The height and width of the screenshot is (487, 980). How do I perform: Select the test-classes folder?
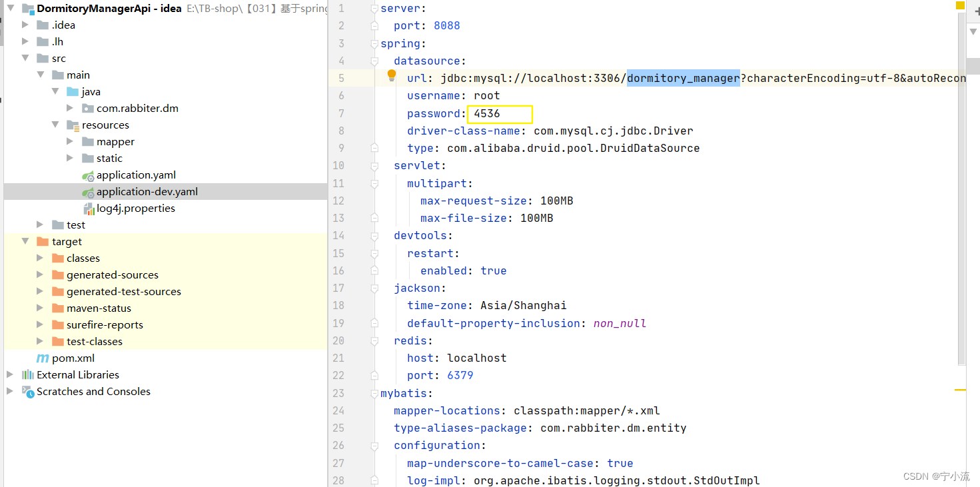coord(95,342)
